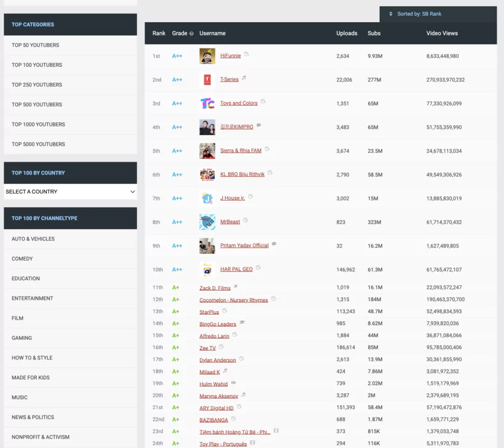Click the category icon beside BAZIBANGA
The image size is (504, 448).
pyautogui.click(x=234, y=419)
